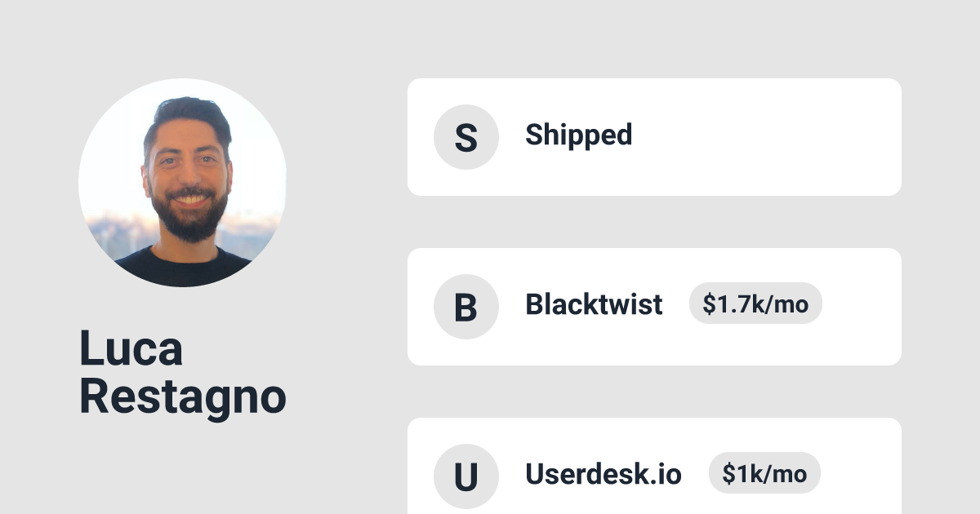Click the circular "B" icon for Blacktwist

point(465,307)
